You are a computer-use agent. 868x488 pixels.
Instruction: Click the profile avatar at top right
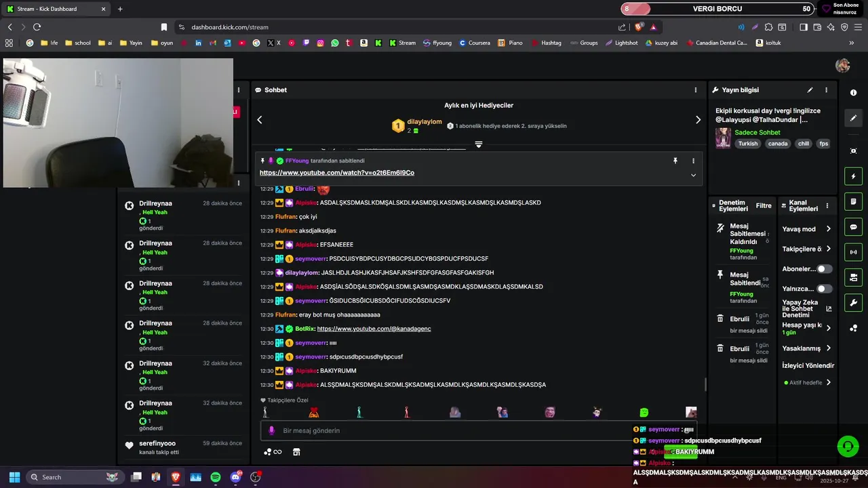click(843, 65)
